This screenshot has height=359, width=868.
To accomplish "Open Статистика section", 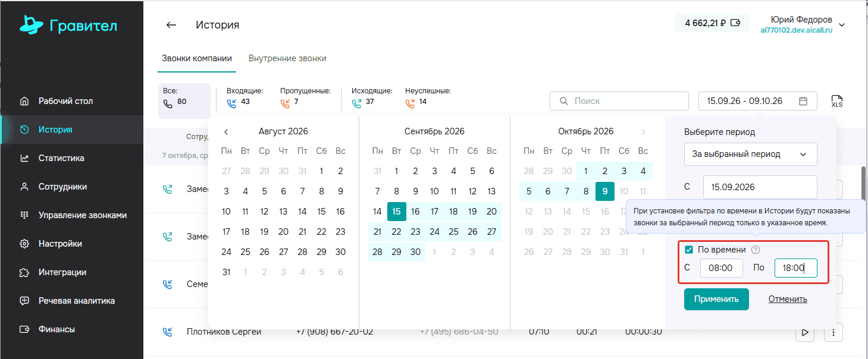I will 71,158.
